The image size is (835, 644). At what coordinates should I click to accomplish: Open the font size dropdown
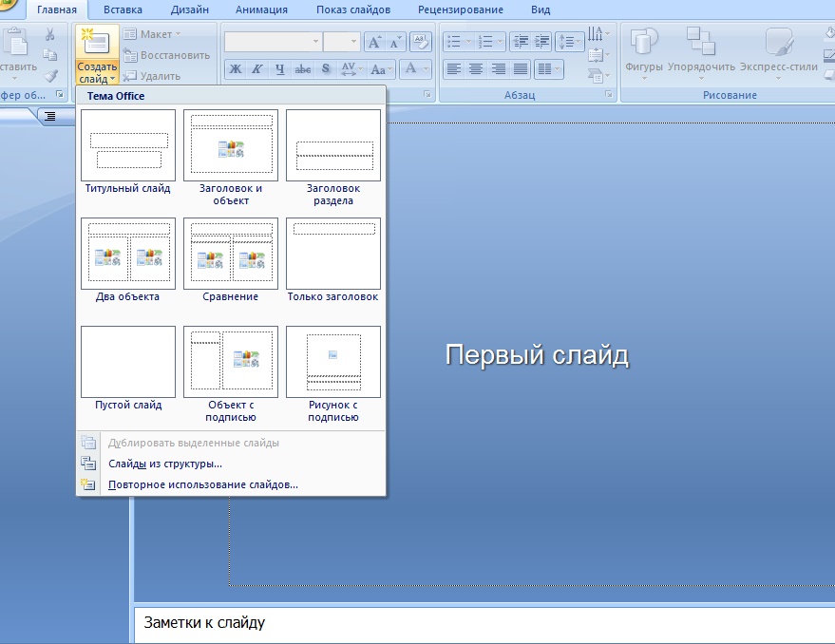click(353, 42)
